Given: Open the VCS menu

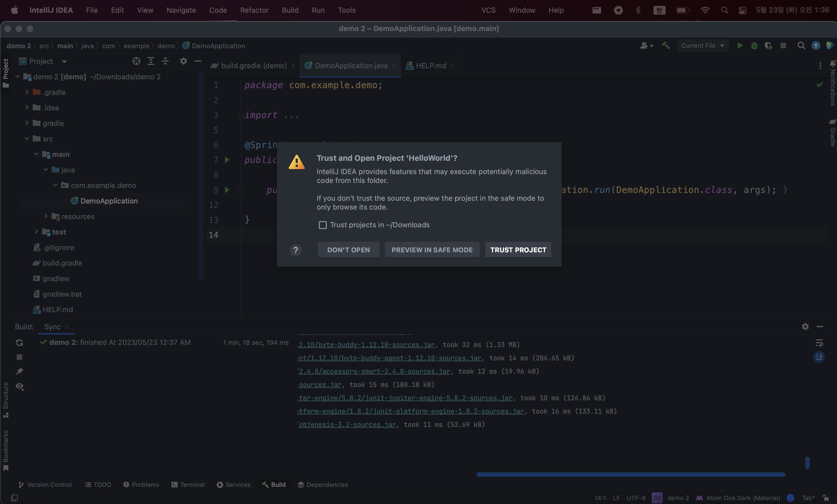Looking at the screenshot, I should click(x=488, y=10).
